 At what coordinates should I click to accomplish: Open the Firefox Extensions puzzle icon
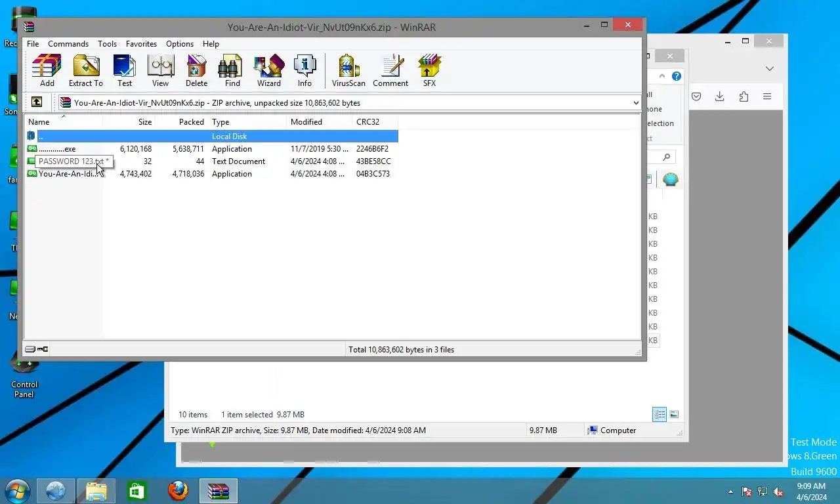pyautogui.click(x=744, y=96)
